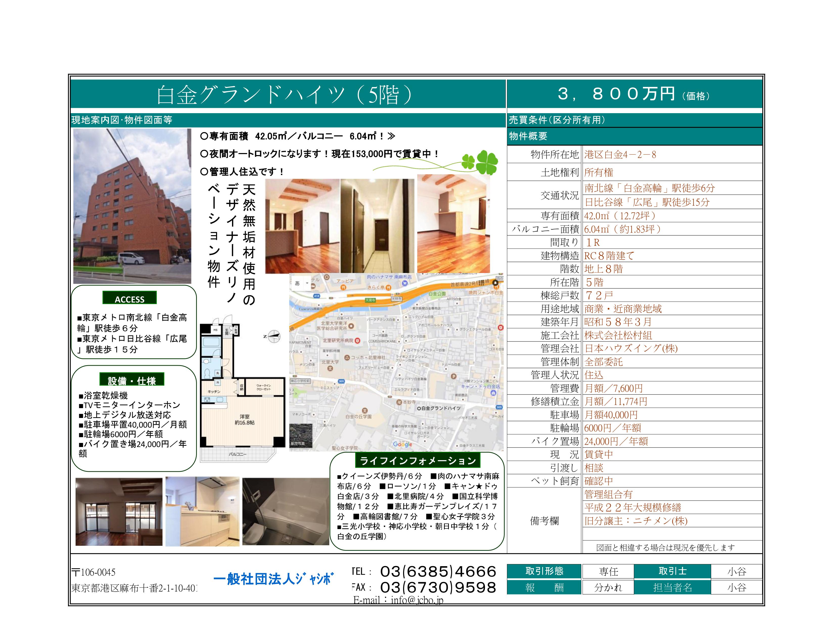Open the bathtub photo at the bottom
Image resolution: width=834 pixels, height=644 pixels.
(x=285, y=511)
